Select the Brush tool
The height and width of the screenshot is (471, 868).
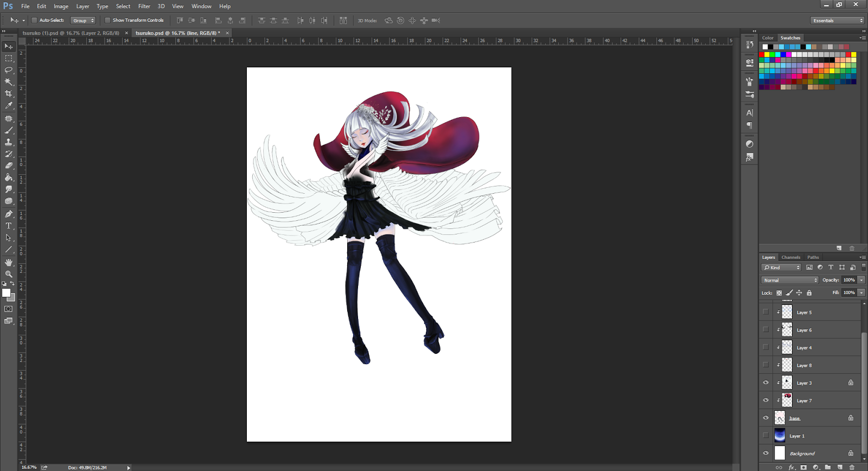click(9, 130)
